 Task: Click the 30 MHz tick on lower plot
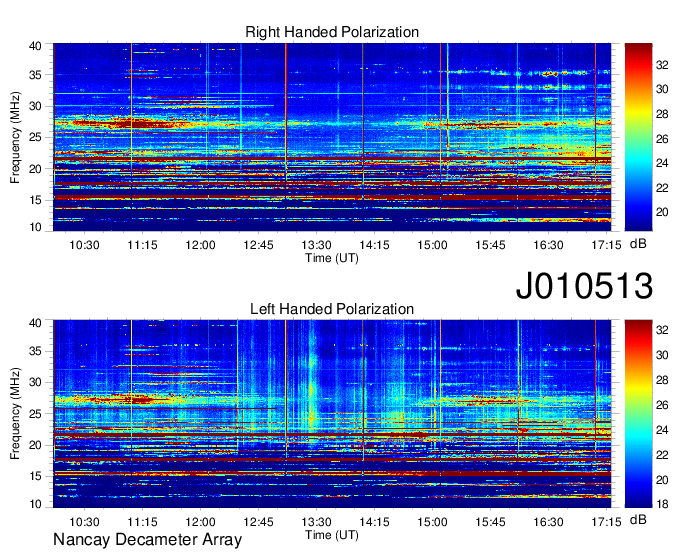tap(35, 382)
